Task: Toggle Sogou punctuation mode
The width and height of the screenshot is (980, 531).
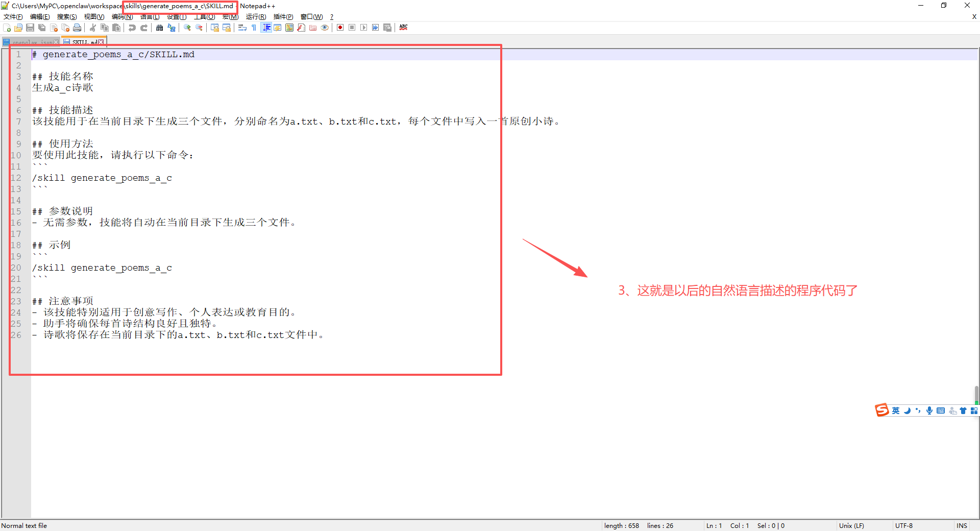Action: (x=918, y=411)
